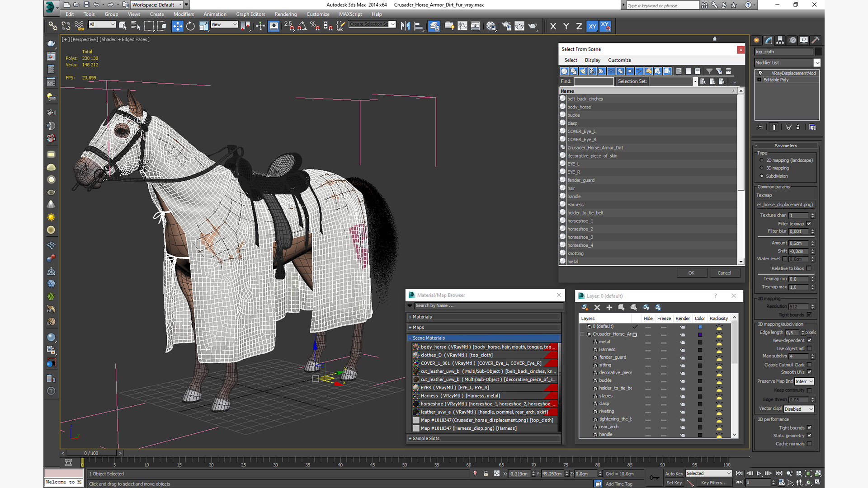Activate the Select and Rotate tool
Image resolution: width=868 pixels, height=488 pixels.
coord(190,26)
